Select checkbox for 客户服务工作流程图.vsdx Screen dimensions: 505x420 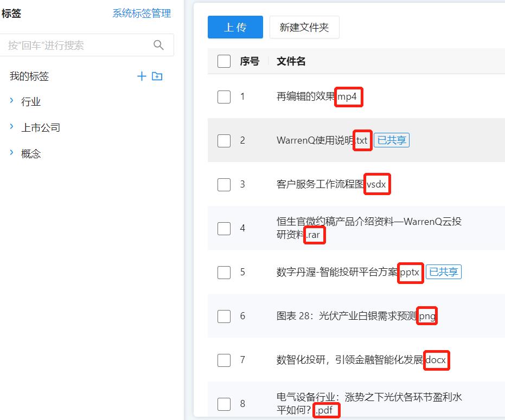pos(224,185)
